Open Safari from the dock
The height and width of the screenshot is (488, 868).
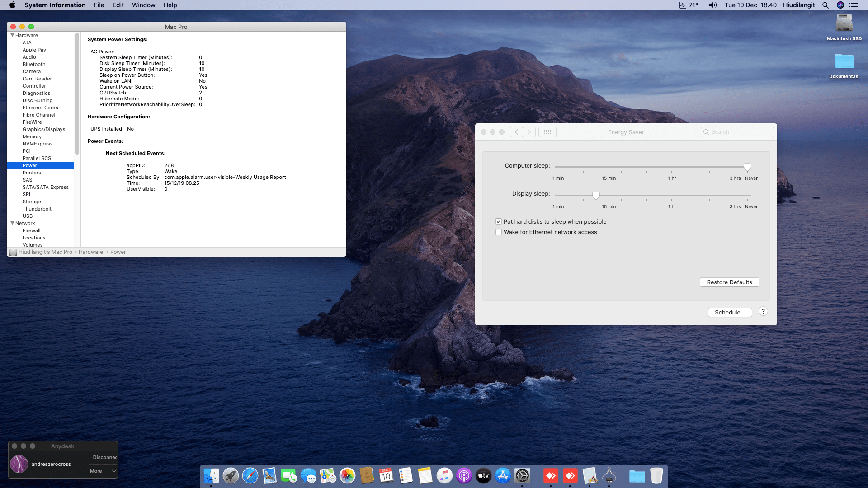(250, 475)
